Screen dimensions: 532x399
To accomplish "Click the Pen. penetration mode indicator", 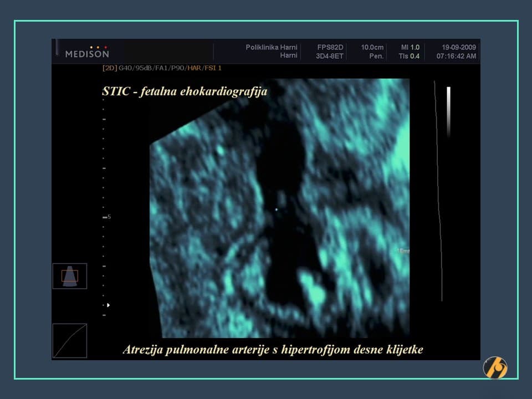I will click(376, 55).
